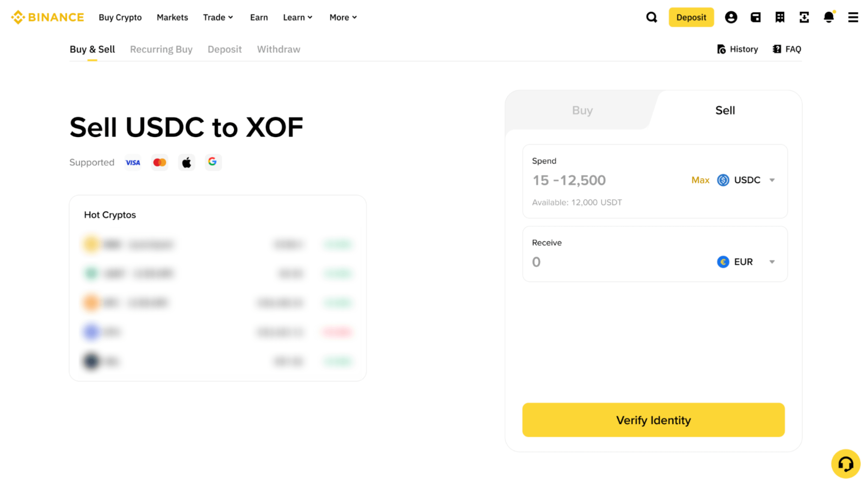Open the search magnifier icon
This screenshot has height=487, width=868.
pyautogui.click(x=651, y=17)
